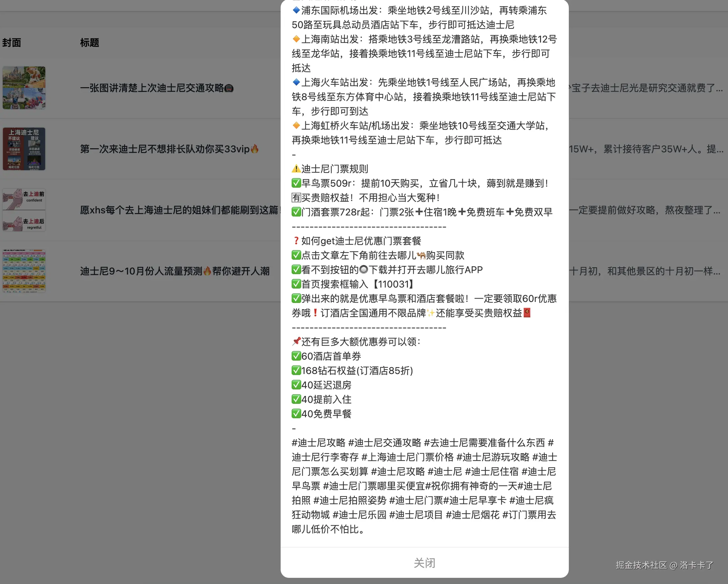Screen dimensions: 728x584
Task: Click the 封面 column header
Action: (12, 43)
